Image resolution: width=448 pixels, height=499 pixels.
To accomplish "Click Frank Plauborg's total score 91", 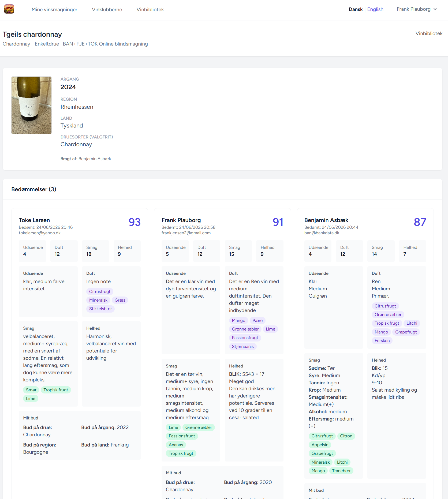I will (278, 222).
